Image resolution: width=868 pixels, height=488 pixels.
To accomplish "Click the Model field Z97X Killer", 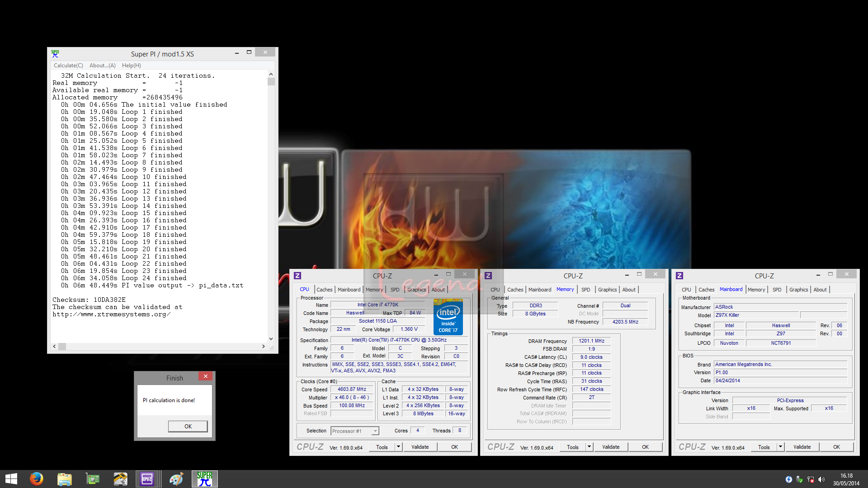I will [757, 315].
